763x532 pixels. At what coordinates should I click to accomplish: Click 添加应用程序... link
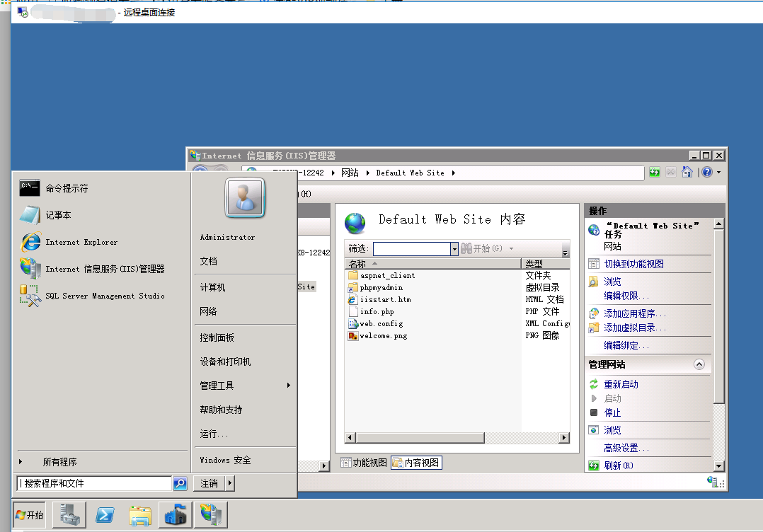tap(635, 313)
